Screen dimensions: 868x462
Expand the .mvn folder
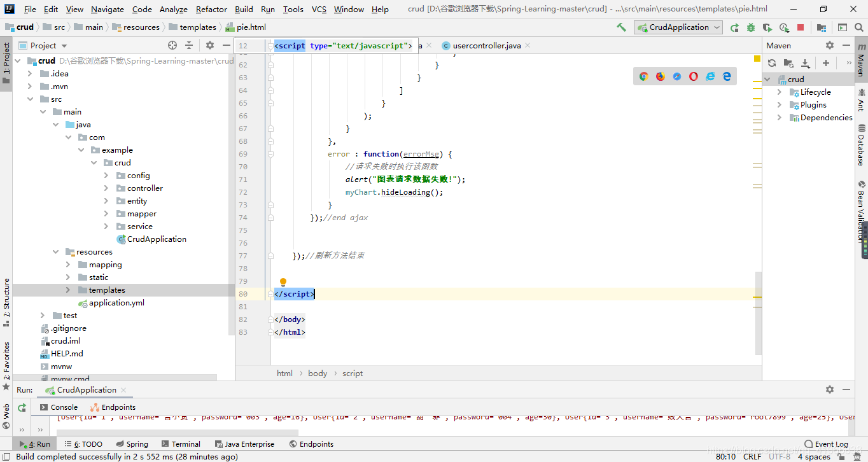click(29, 87)
